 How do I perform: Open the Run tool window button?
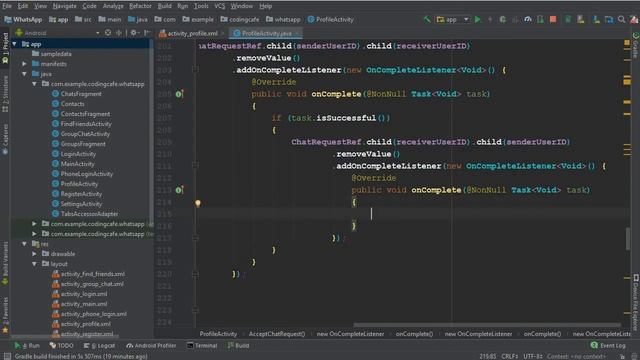point(28,345)
